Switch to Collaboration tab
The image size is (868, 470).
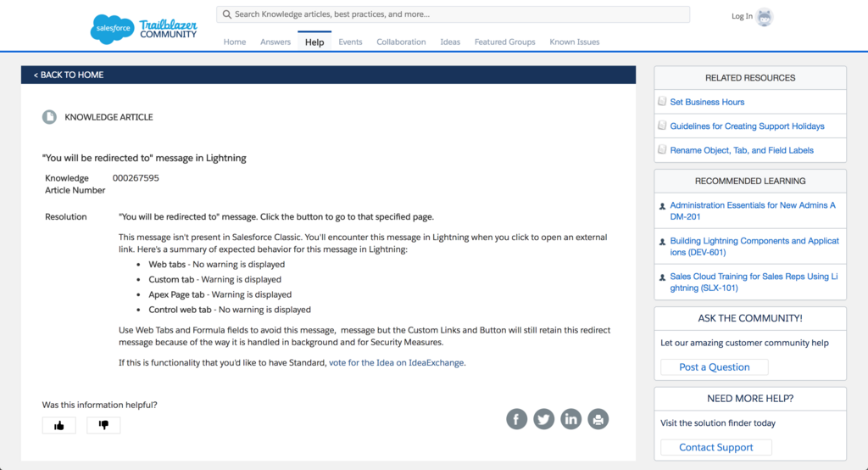pos(401,42)
